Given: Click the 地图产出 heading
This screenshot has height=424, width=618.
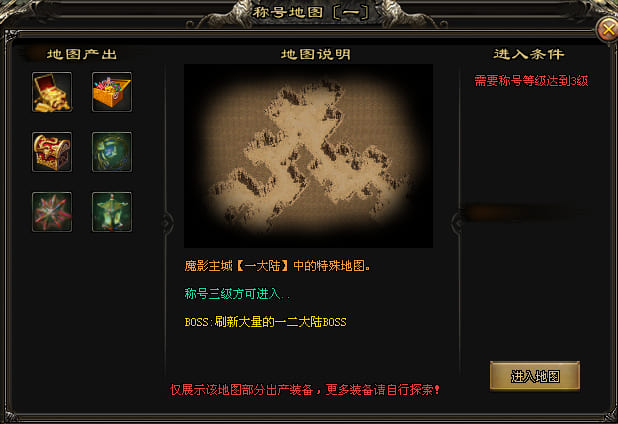Looking at the screenshot, I should coord(82,54).
